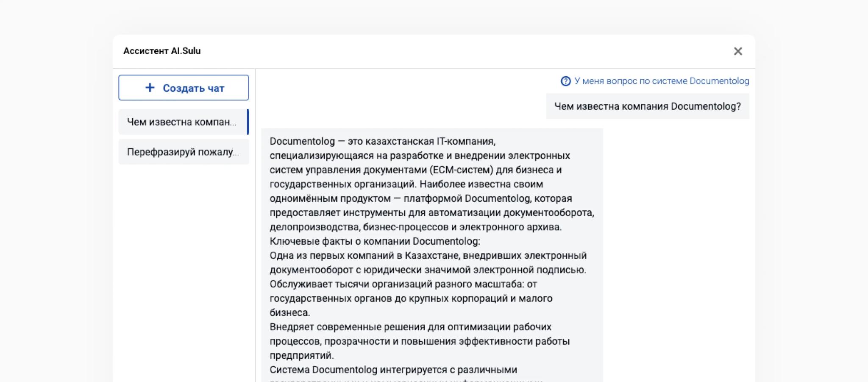The width and height of the screenshot is (868, 382).
Task: Click the phrase "одноимённым продуктом" in the reply
Action: point(330,198)
